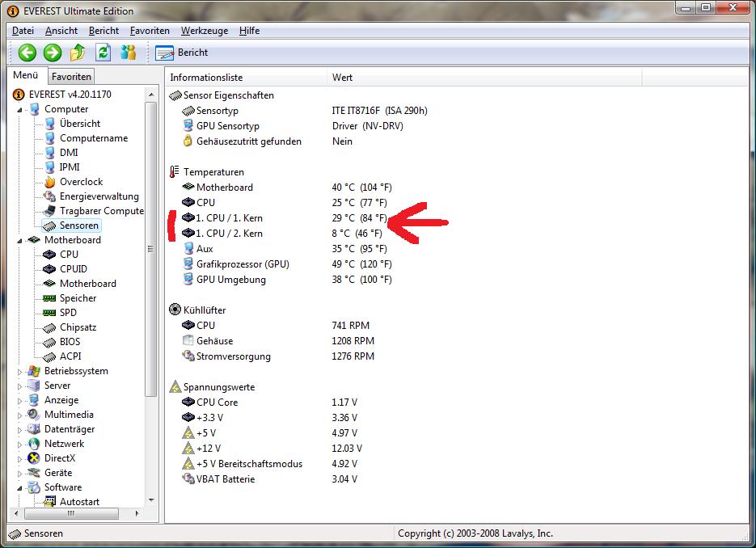This screenshot has height=548, width=756.
Task: Select Sensoren in the tree
Action: pos(78,225)
